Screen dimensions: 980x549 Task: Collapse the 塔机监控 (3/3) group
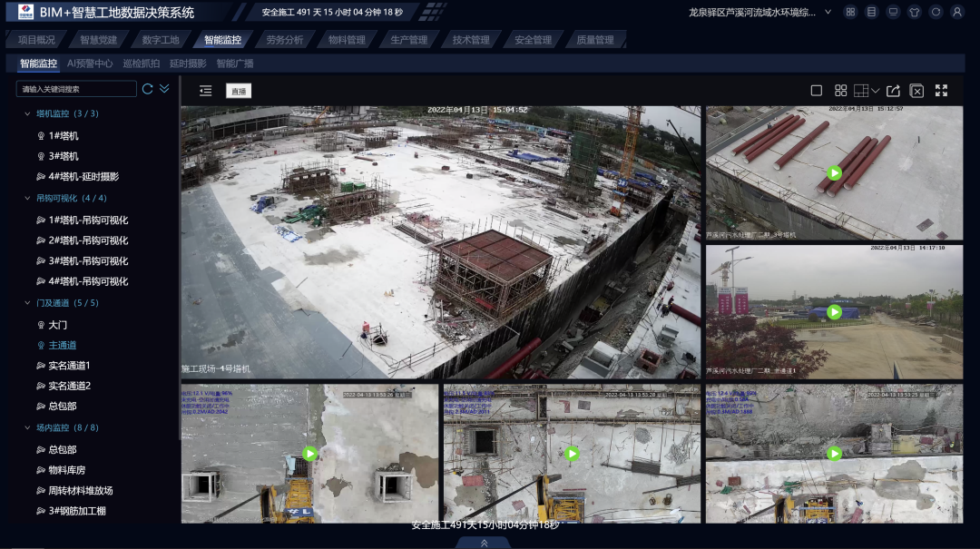coord(27,114)
